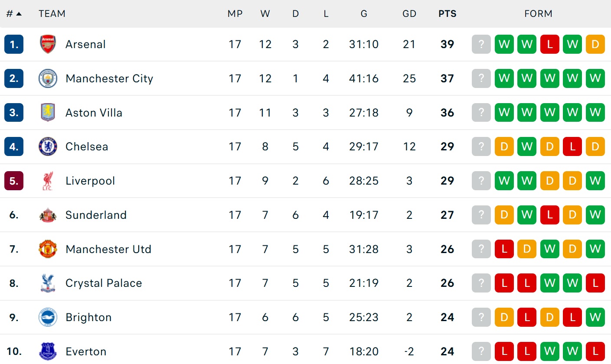Click the Sunderland club badge
Viewport: 611px width, 364px height.
[x=48, y=215]
